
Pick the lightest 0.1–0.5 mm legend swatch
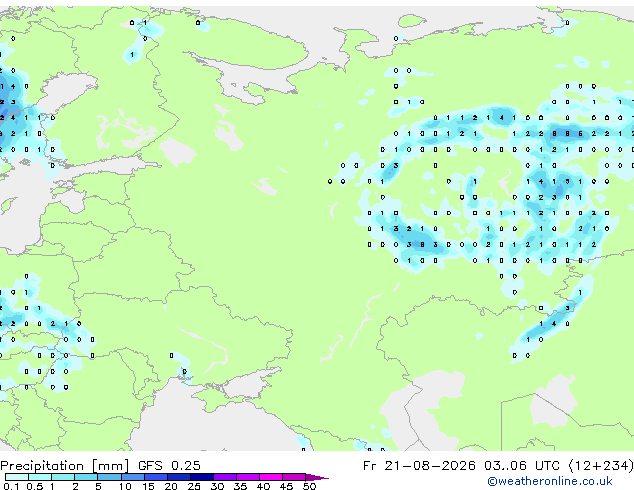click(x=17, y=477)
